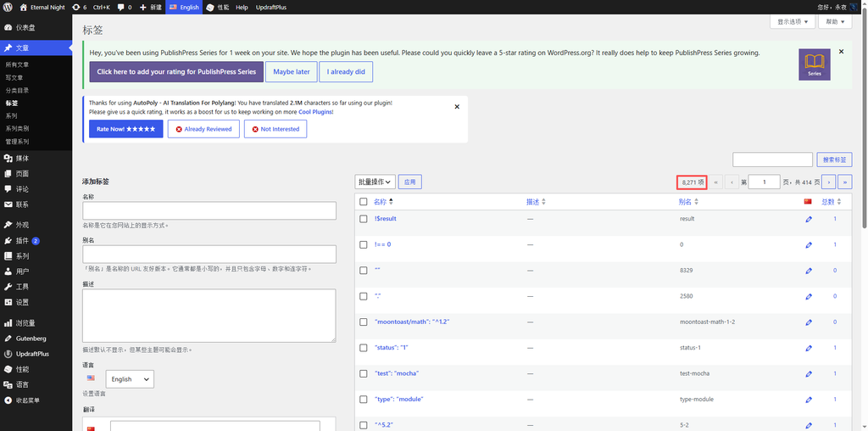Click pencil edit icon for !$result row
This screenshot has height=431, width=868.
809,220
